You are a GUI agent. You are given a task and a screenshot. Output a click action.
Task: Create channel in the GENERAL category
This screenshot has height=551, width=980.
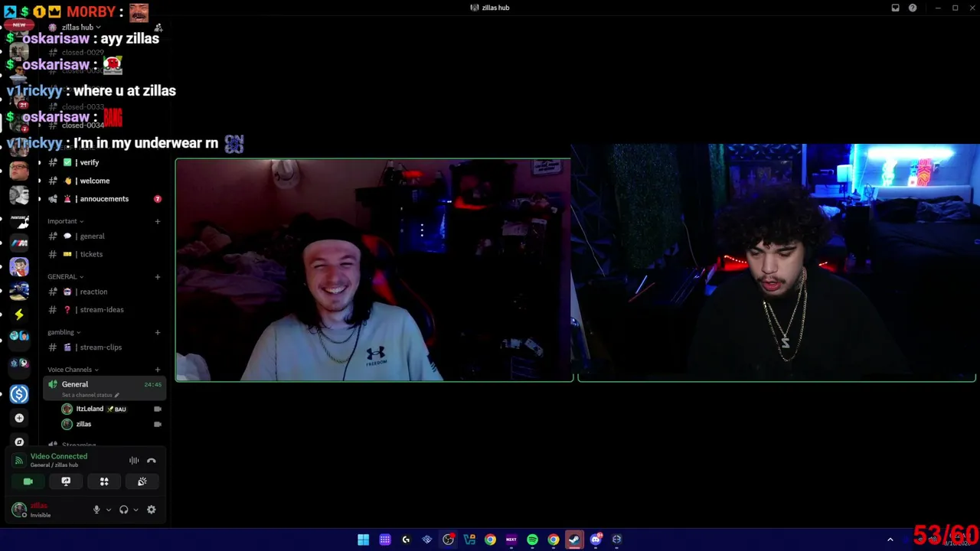pyautogui.click(x=158, y=277)
